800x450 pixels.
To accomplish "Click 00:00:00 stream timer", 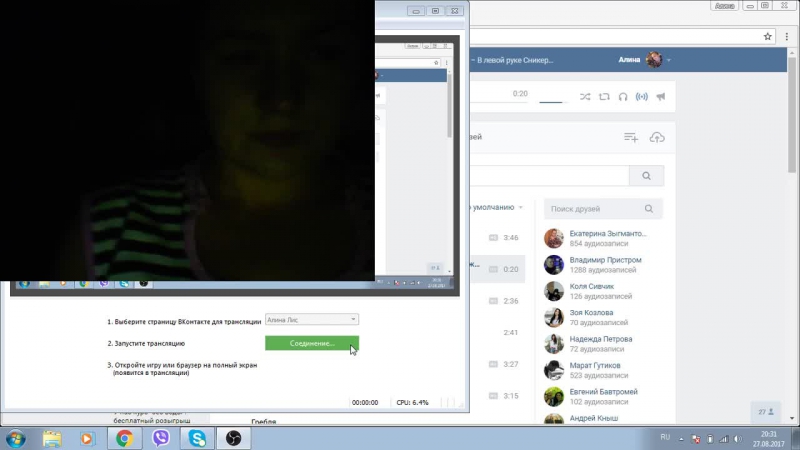I will point(365,403).
